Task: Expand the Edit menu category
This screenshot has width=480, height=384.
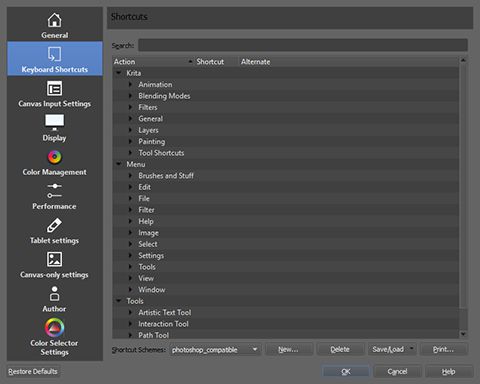Action: point(131,187)
